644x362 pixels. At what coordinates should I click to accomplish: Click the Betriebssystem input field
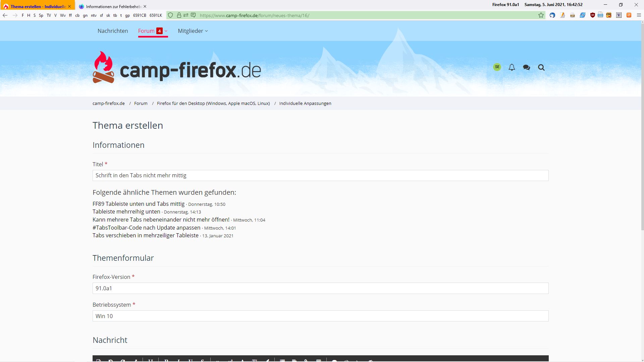click(320, 316)
